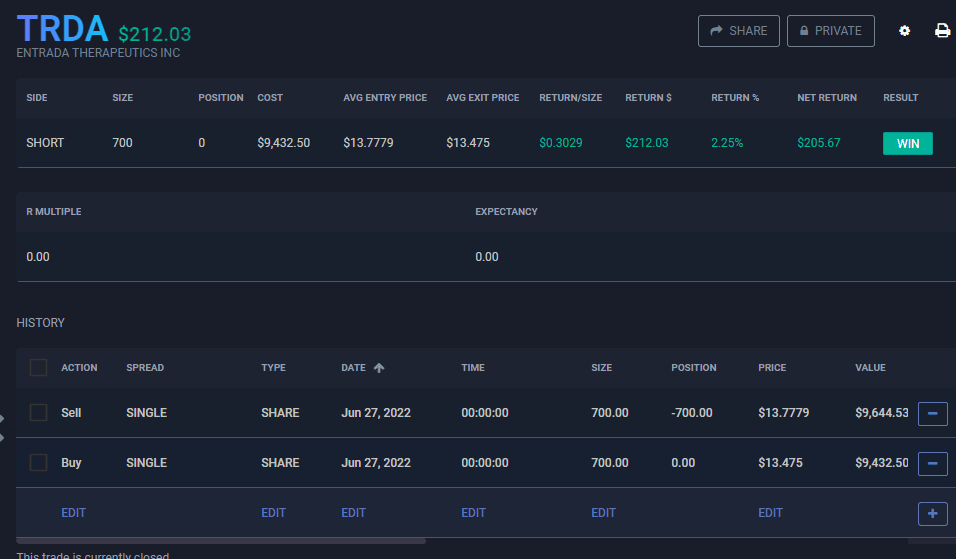This screenshot has height=559, width=956.
Task: Remove the Sell row with minus icon
Action: [x=932, y=413]
